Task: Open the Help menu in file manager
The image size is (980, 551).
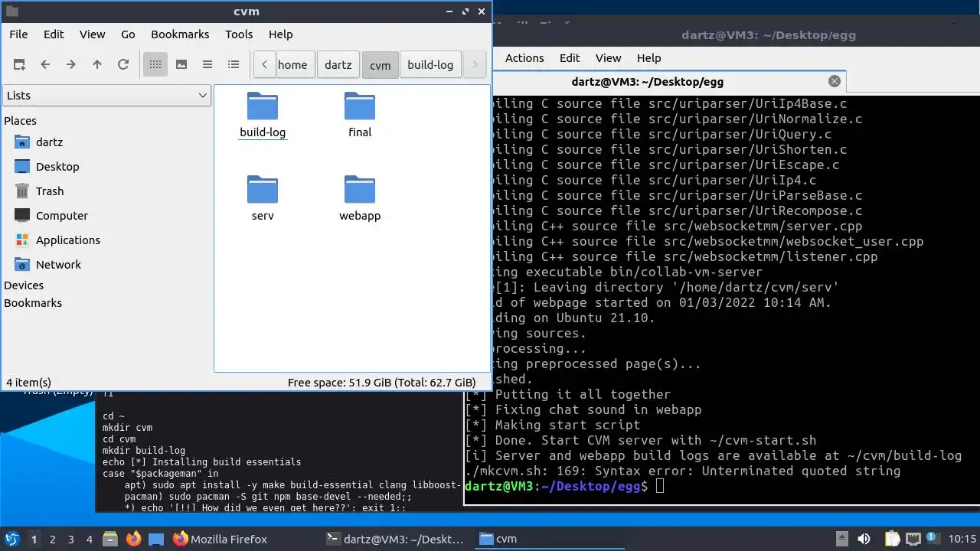Action: pos(281,34)
